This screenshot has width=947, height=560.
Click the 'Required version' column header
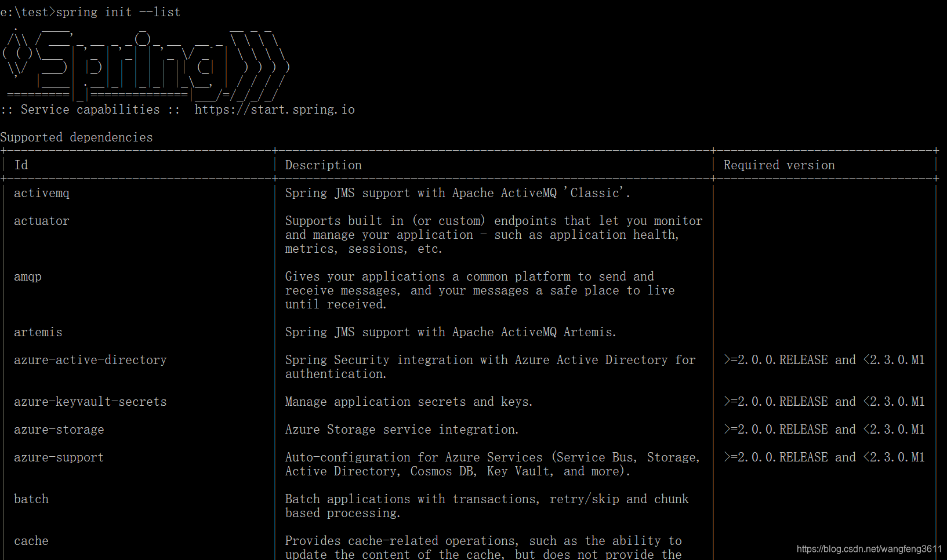point(779,165)
